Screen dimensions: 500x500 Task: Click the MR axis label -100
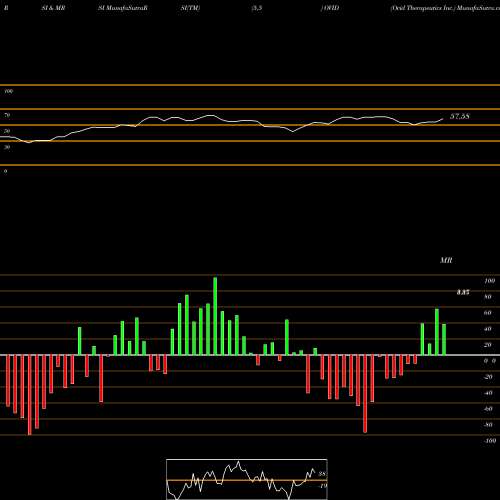tap(490, 441)
